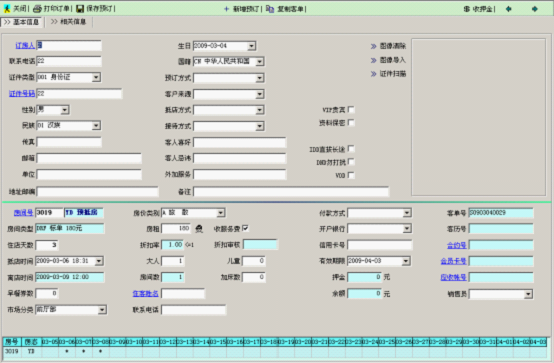Click the 打印订单 printer icon
The image size is (554, 363).
[37, 9]
